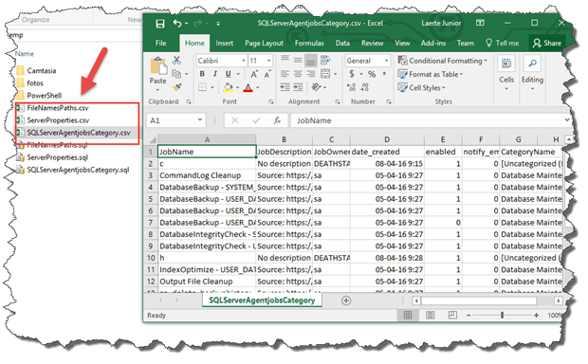
Task: Click the Insert Function fx icon
Action: point(277,120)
